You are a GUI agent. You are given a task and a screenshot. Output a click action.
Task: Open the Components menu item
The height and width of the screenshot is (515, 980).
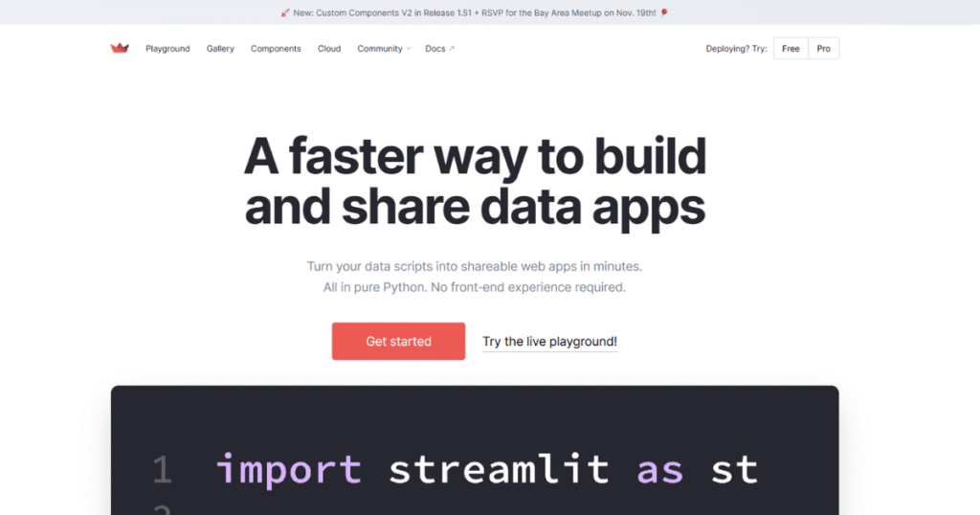pos(276,49)
